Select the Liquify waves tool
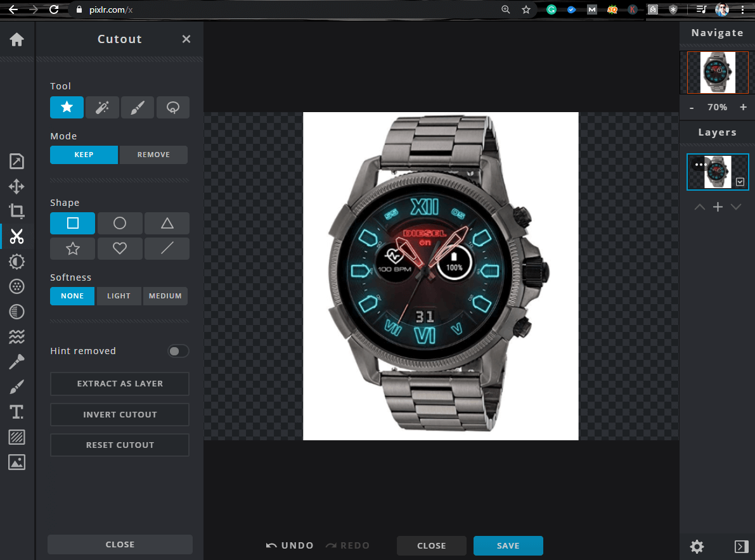Screen dimensions: 755x560 [x=16, y=336]
